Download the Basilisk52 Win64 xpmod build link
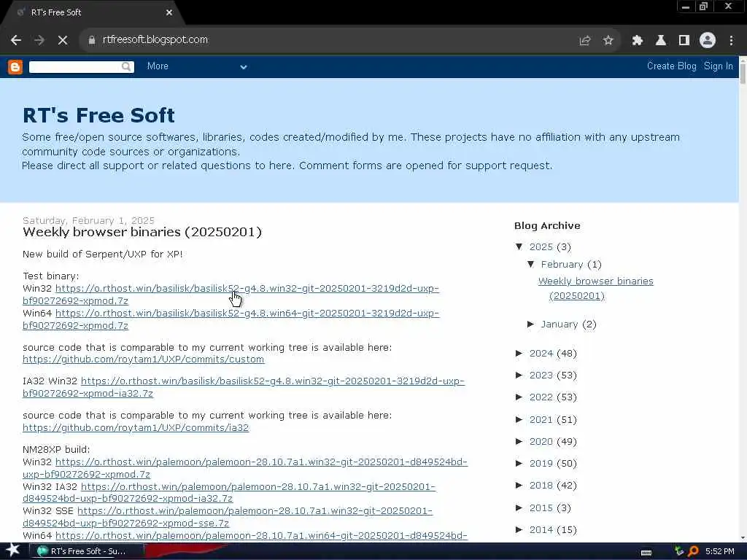Screen dimensions: 747x560 (x=231, y=319)
